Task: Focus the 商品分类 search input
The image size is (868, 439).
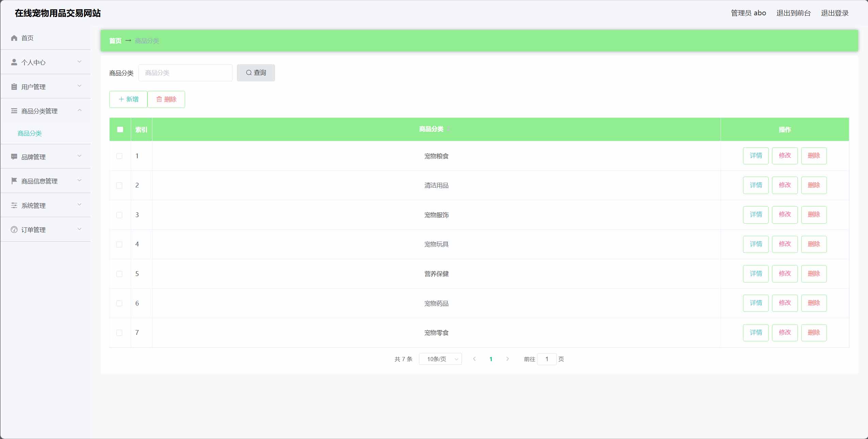Action: click(x=186, y=73)
